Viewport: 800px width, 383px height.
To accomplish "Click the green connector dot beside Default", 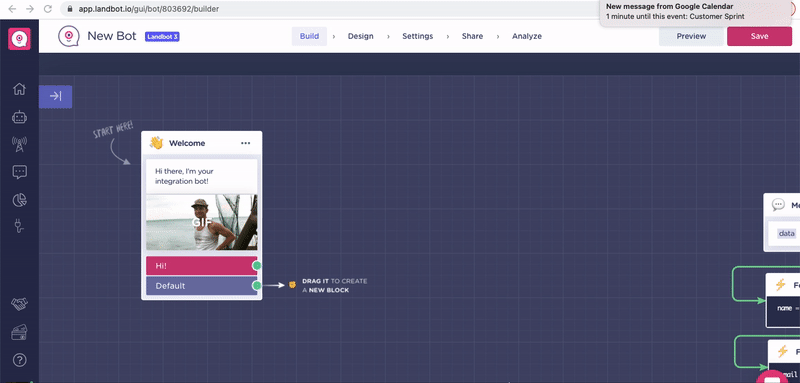I will (x=257, y=285).
